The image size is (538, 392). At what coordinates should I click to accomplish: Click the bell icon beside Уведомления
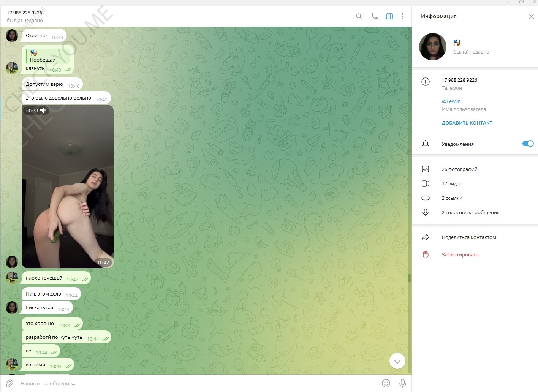pyautogui.click(x=426, y=144)
